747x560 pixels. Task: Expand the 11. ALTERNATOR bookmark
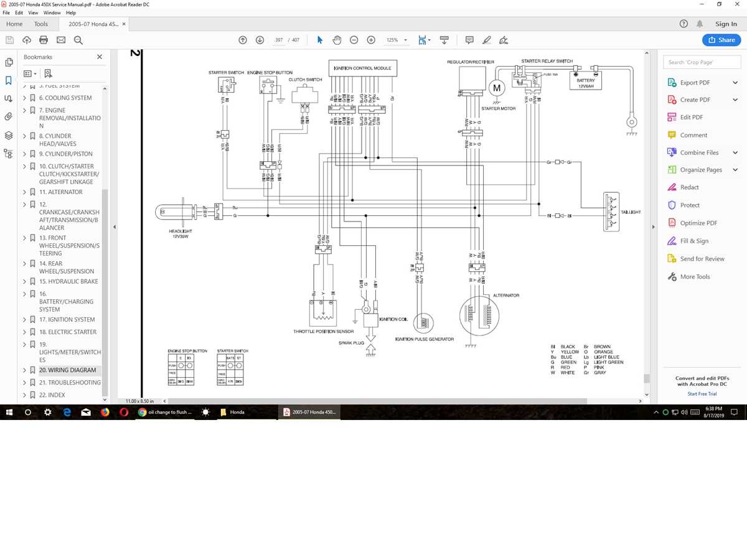pos(25,192)
